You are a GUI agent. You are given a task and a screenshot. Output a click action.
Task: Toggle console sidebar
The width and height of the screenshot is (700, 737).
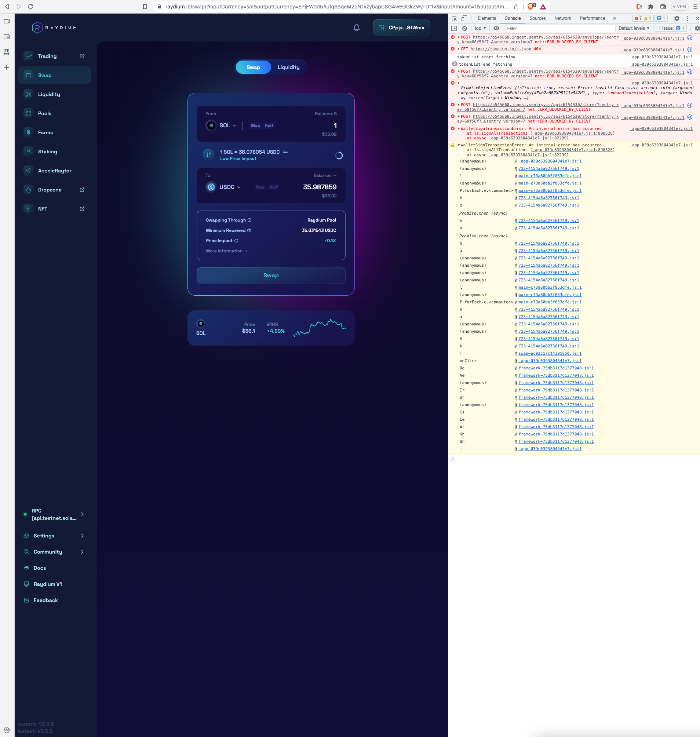pyautogui.click(x=454, y=28)
